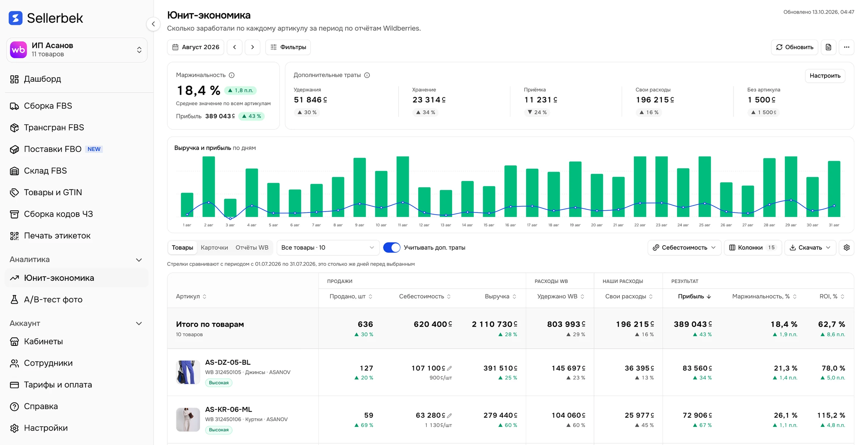
Task: Collapse the Аккаунт sidebar group
Action: [139, 323]
